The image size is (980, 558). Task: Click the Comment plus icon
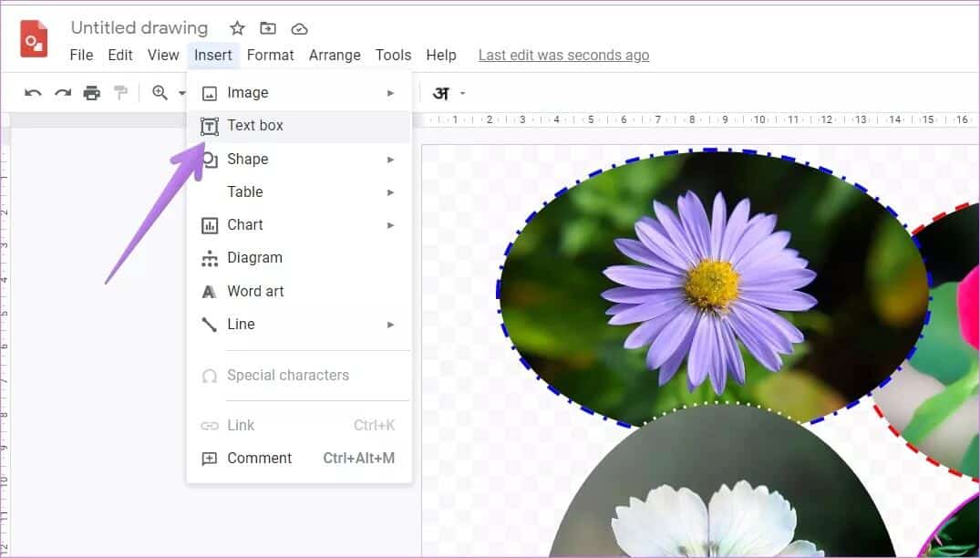click(x=209, y=459)
